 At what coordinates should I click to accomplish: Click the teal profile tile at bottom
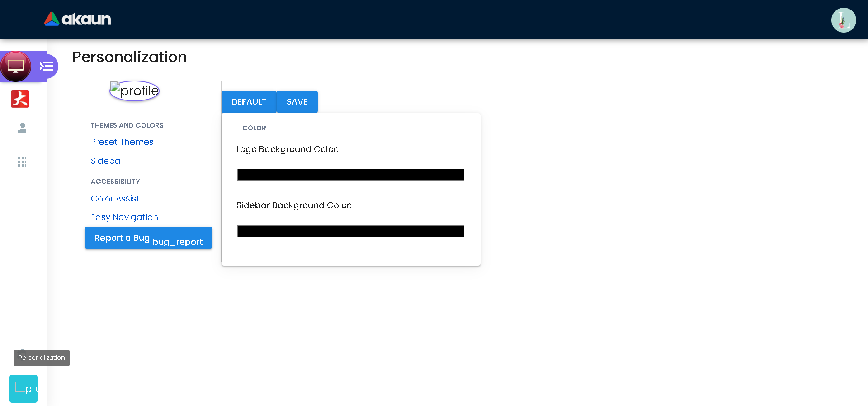click(24, 389)
